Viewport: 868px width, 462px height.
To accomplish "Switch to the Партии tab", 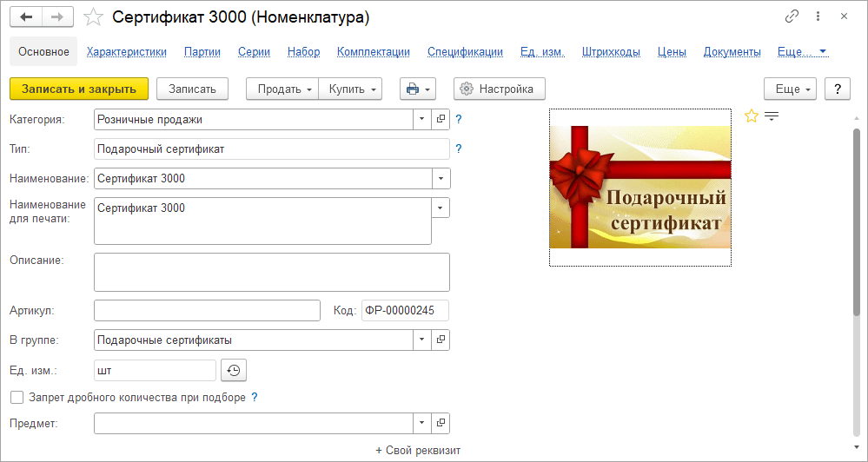I will coord(202,52).
